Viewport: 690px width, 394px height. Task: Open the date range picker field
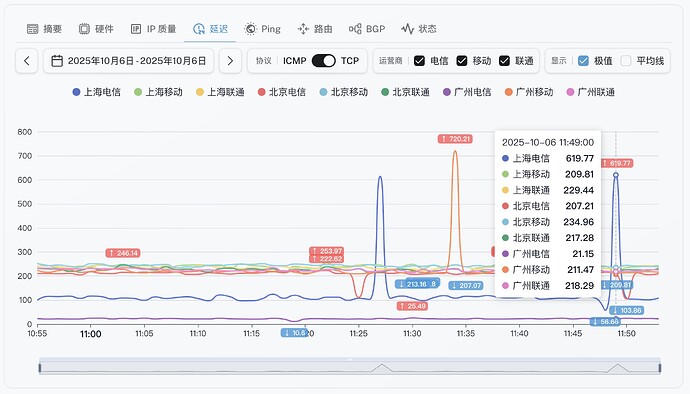click(x=128, y=61)
